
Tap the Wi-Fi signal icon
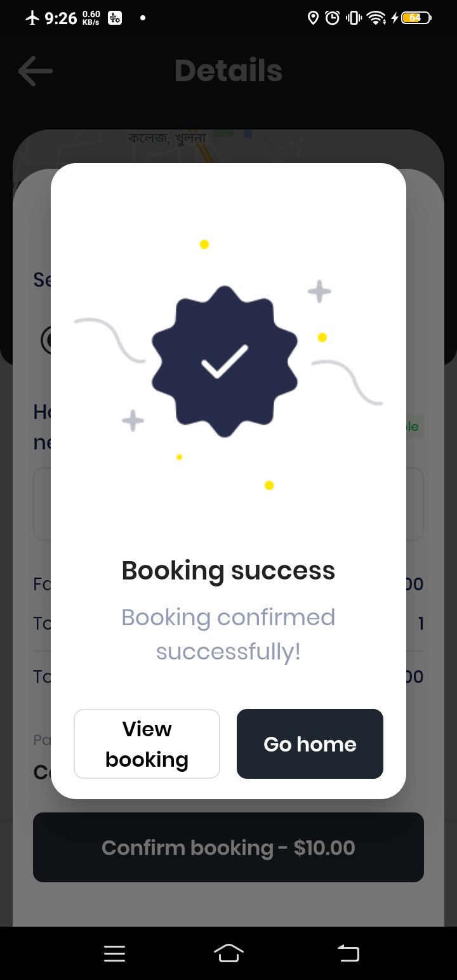pos(376,18)
